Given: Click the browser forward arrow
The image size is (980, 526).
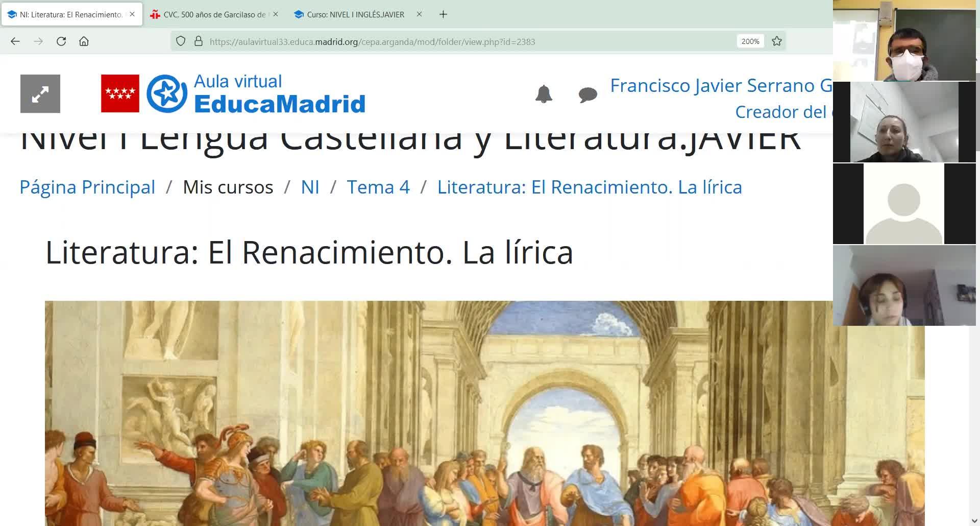Looking at the screenshot, I should tap(38, 41).
